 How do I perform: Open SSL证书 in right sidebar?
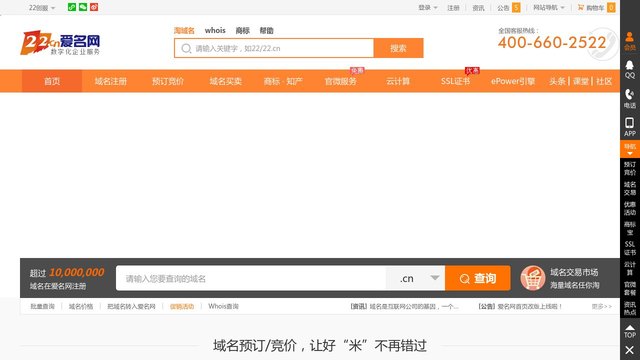(x=630, y=248)
